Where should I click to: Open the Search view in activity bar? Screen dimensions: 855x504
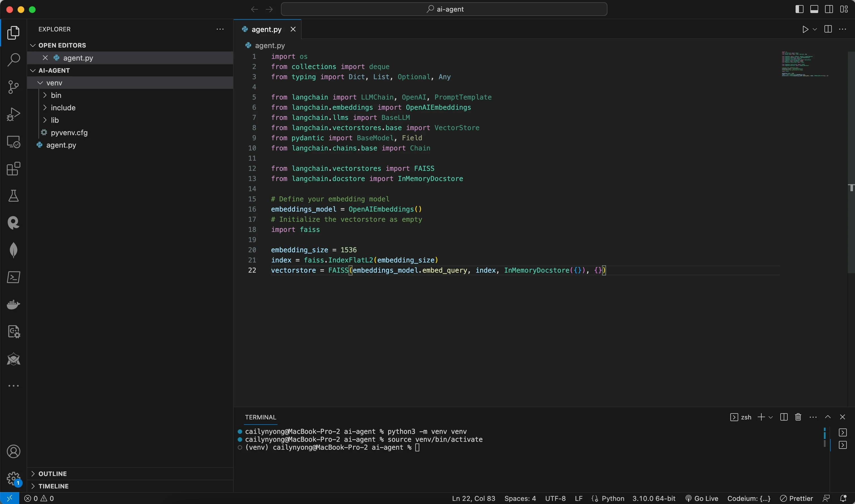(x=13, y=60)
